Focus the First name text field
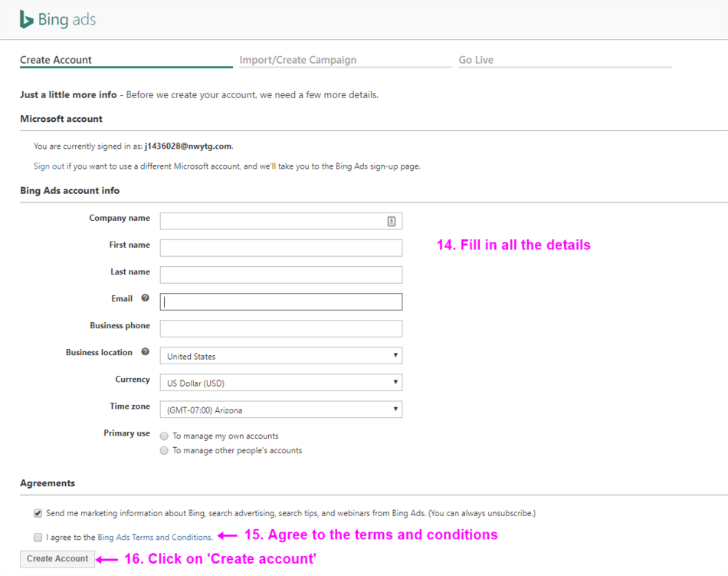 [280, 248]
